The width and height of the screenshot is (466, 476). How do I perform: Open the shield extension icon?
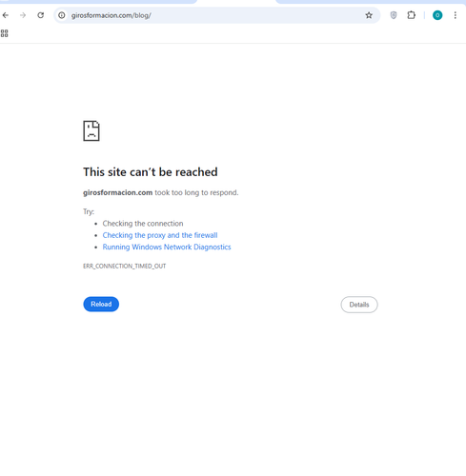394,15
